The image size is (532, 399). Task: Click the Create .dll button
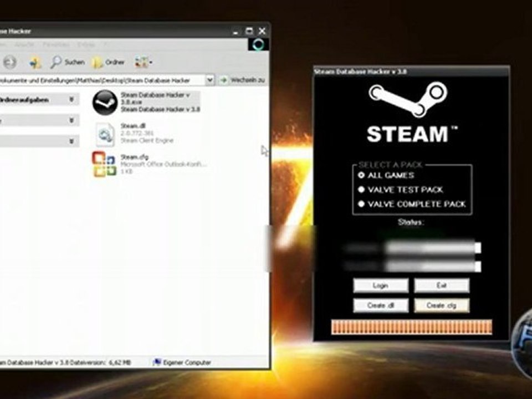[381, 305]
